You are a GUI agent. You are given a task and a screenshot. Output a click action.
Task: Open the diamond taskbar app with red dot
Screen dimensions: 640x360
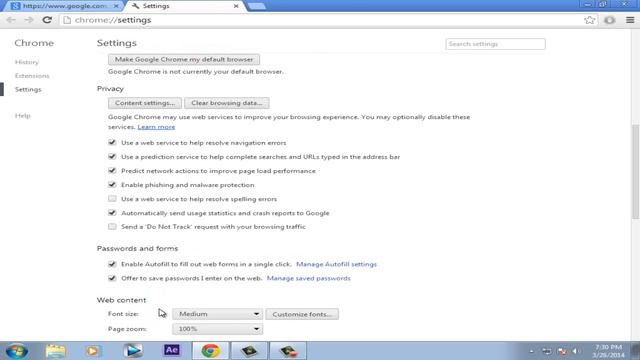pyautogui.click(x=288, y=351)
